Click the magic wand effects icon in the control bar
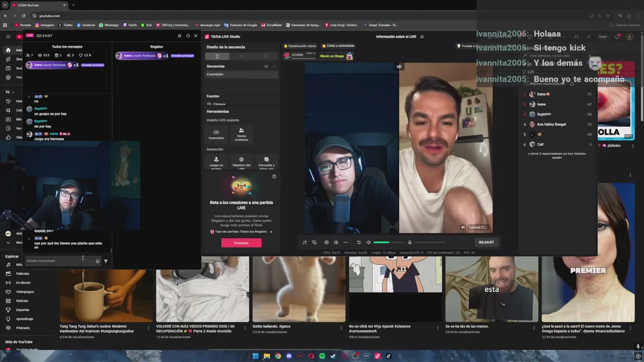The image size is (644, 362). click(x=304, y=242)
